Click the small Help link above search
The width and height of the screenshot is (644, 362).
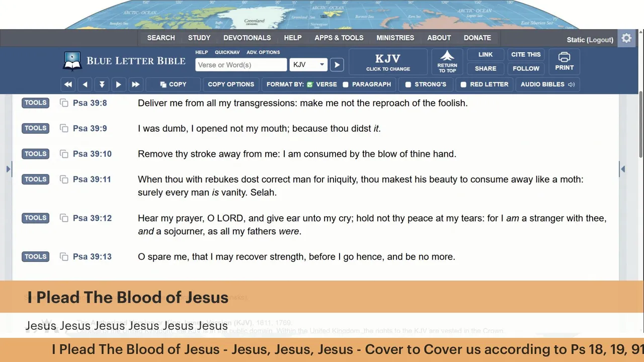pos(202,52)
